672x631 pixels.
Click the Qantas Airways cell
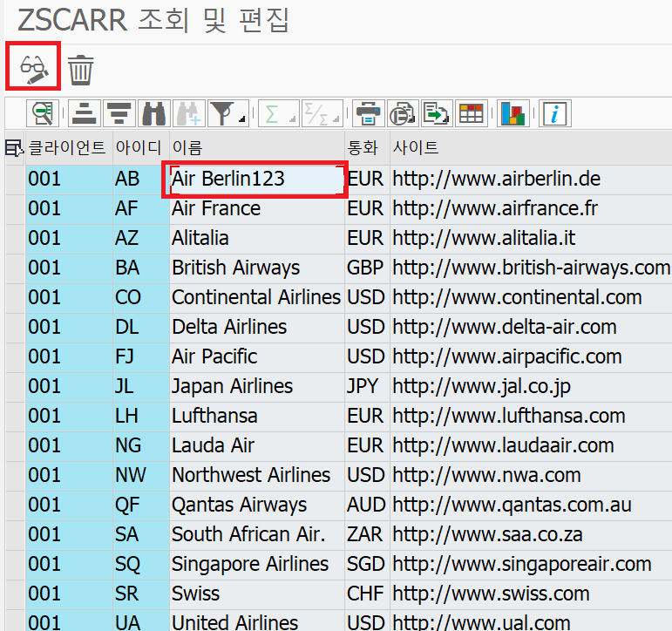point(257,505)
